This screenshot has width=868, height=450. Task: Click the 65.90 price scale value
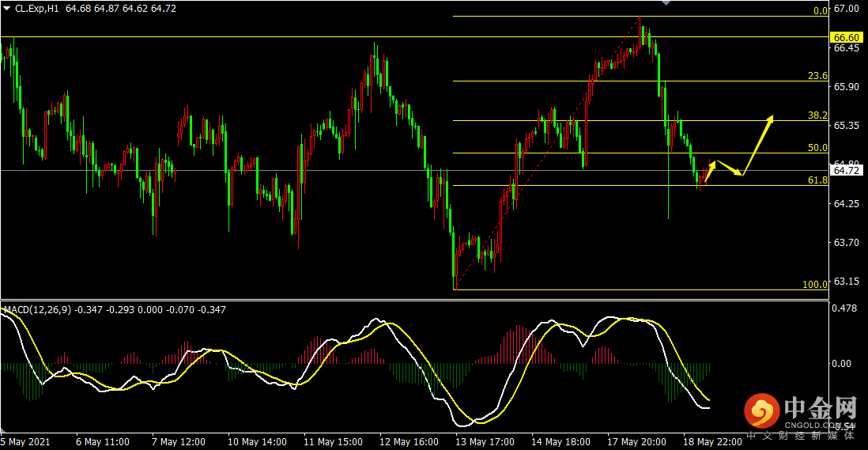coord(847,86)
